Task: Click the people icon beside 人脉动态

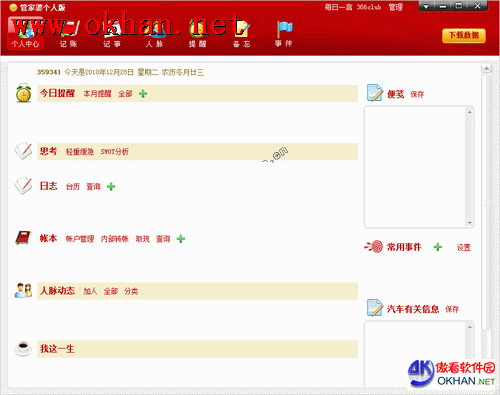Action: click(x=23, y=290)
